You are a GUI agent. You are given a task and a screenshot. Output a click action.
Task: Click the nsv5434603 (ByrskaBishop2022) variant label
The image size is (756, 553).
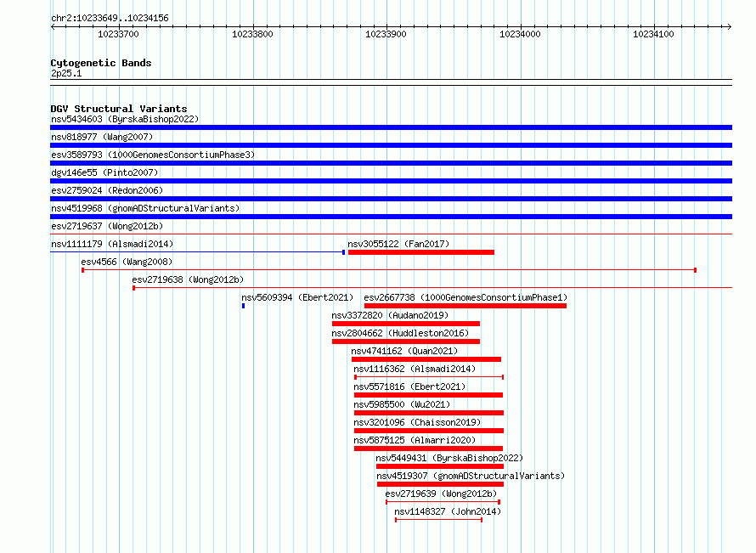click(x=125, y=119)
